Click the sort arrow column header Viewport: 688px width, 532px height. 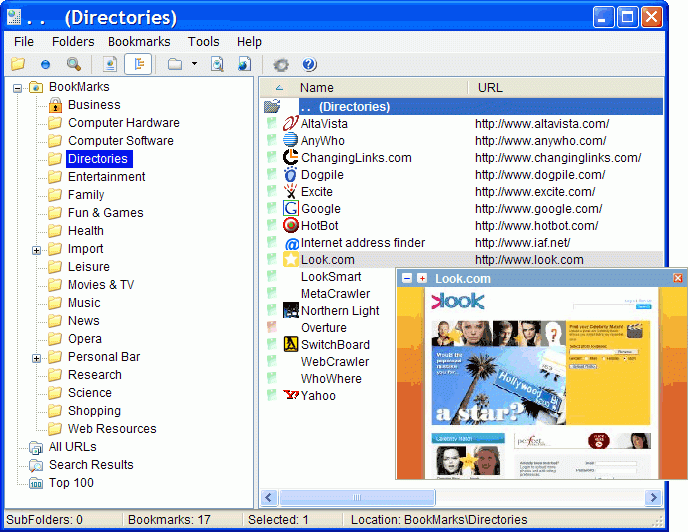[x=279, y=88]
